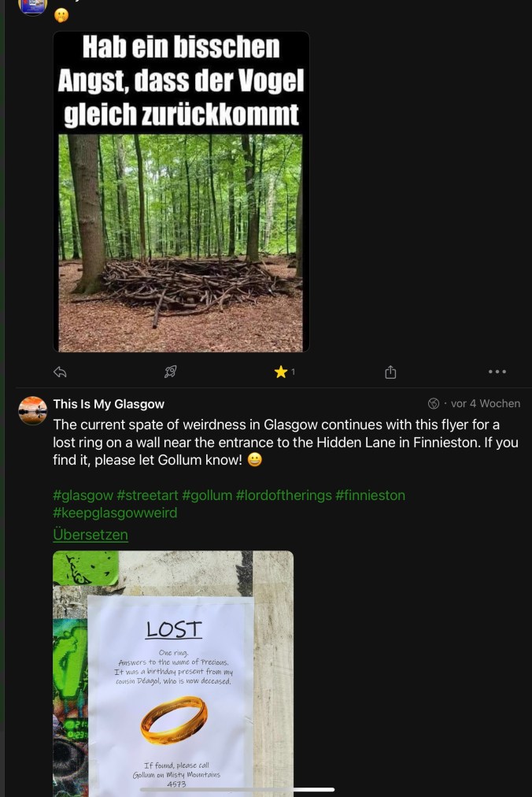Click the globe public visibility icon

434,403
